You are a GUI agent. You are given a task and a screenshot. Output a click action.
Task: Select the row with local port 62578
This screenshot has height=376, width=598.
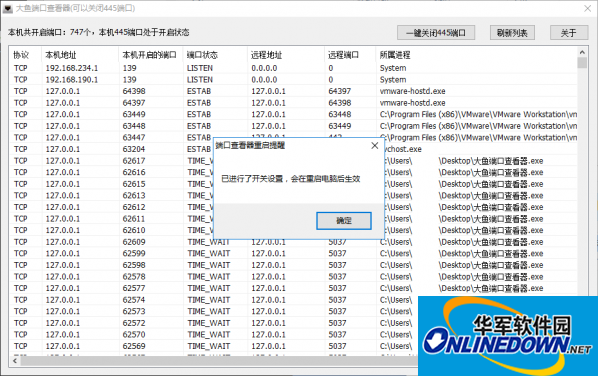294,276
